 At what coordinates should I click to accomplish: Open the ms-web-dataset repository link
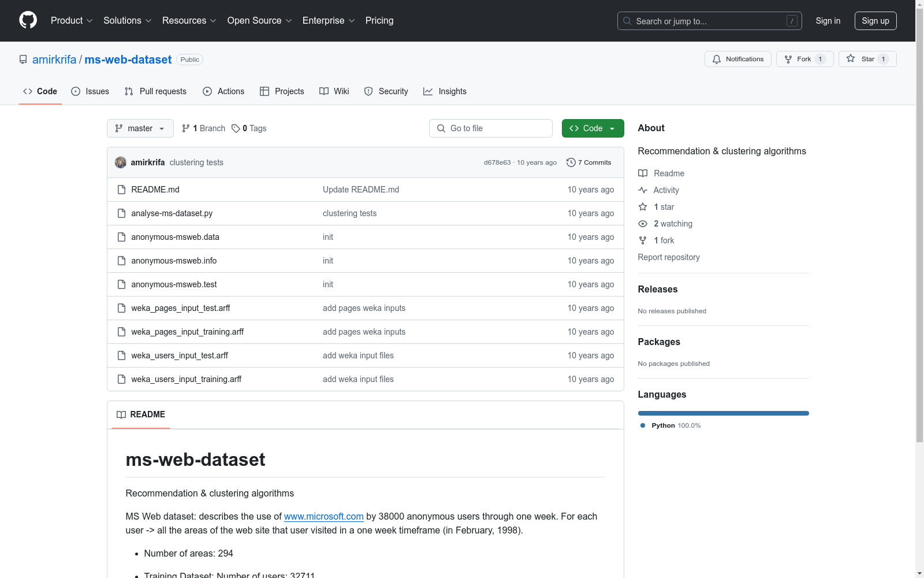point(128,60)
